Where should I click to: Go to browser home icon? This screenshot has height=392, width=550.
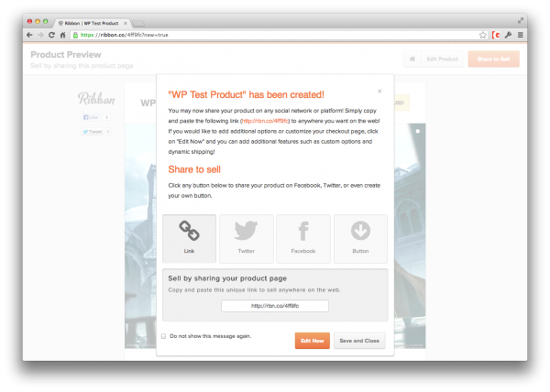(62, 35)
